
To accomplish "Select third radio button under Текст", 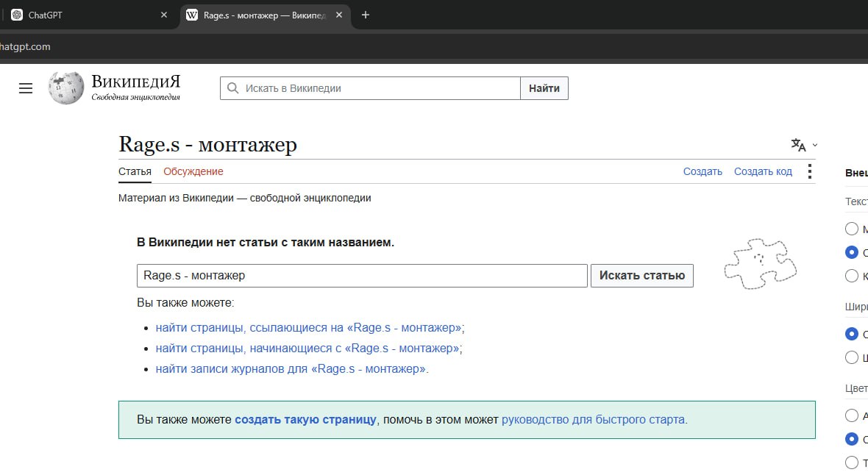I will 851,276.
